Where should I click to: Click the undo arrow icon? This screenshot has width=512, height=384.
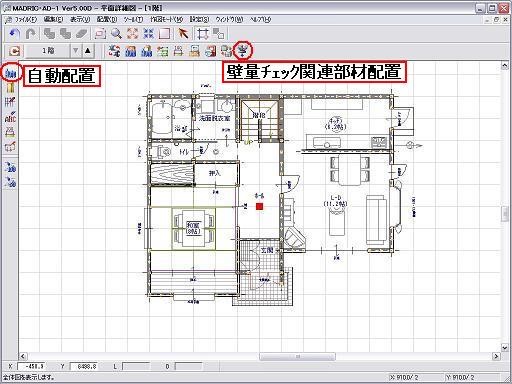point(15,34)
